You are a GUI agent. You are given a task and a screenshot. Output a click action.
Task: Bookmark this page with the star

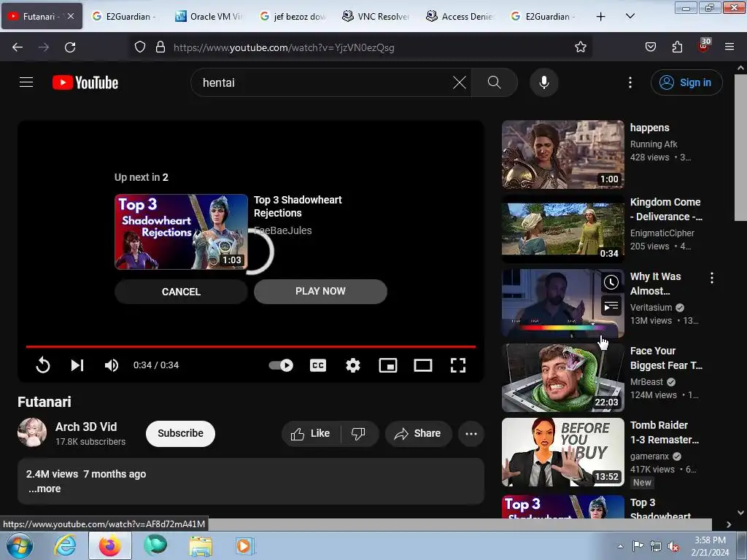pyautogui.click(x=580, y=47)
